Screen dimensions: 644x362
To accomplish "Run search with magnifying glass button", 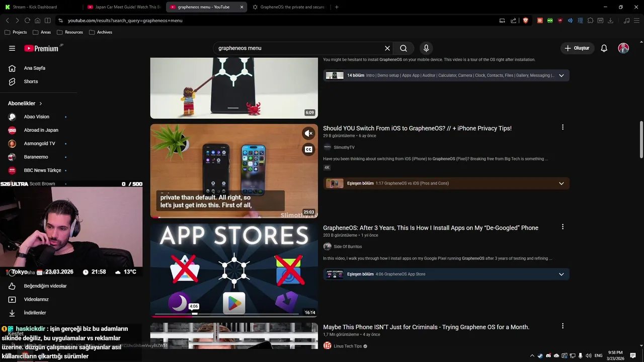I will [404, 48].
